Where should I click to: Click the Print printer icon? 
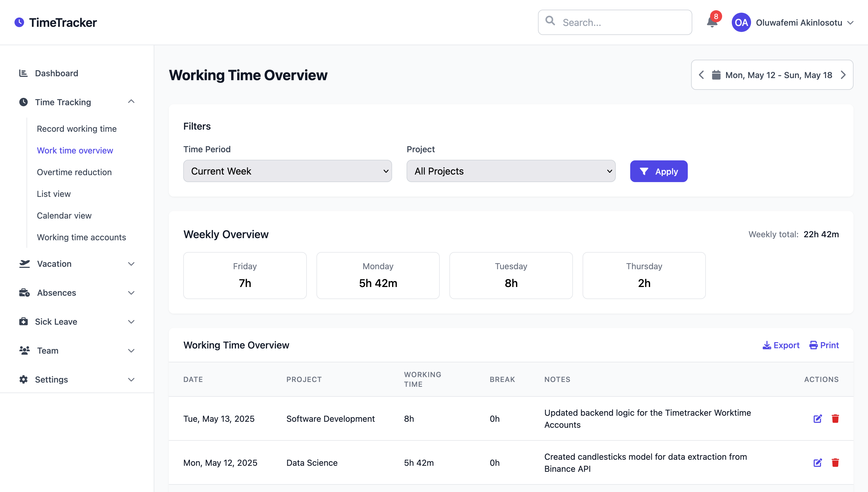click(813, 345)
